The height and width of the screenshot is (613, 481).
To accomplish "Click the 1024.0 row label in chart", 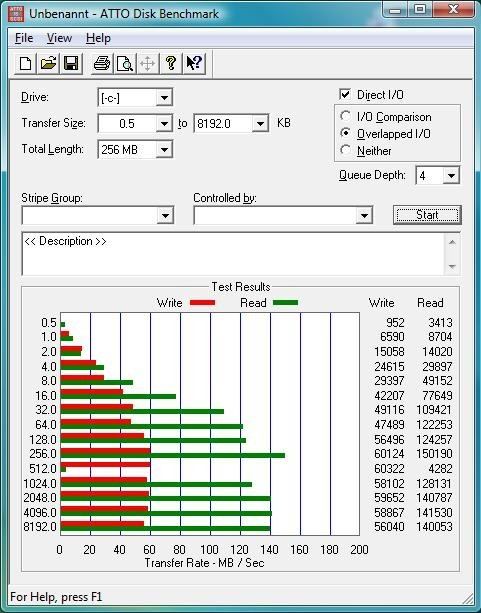I will [x=40, y=484].
